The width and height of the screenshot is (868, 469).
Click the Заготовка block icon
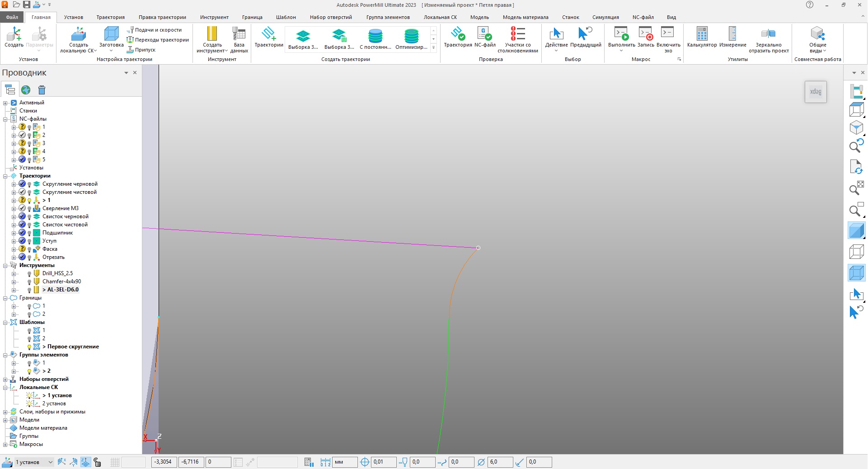pyautogui.click(x=111, y=33)
